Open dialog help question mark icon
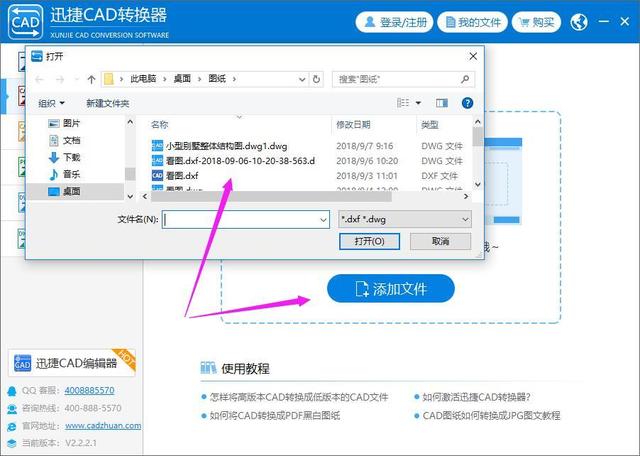The height and width of the screenshot is (456, 640). (x=467, y=103)
